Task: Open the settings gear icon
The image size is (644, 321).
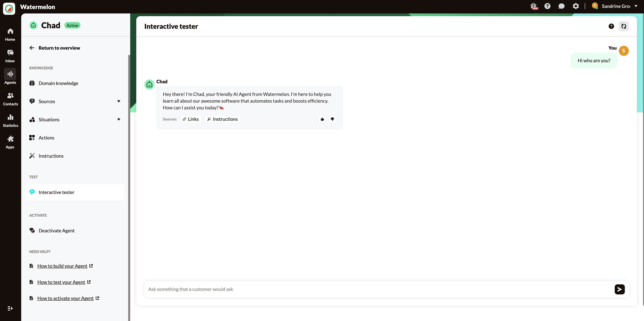Action: click(x=576, y=6)
